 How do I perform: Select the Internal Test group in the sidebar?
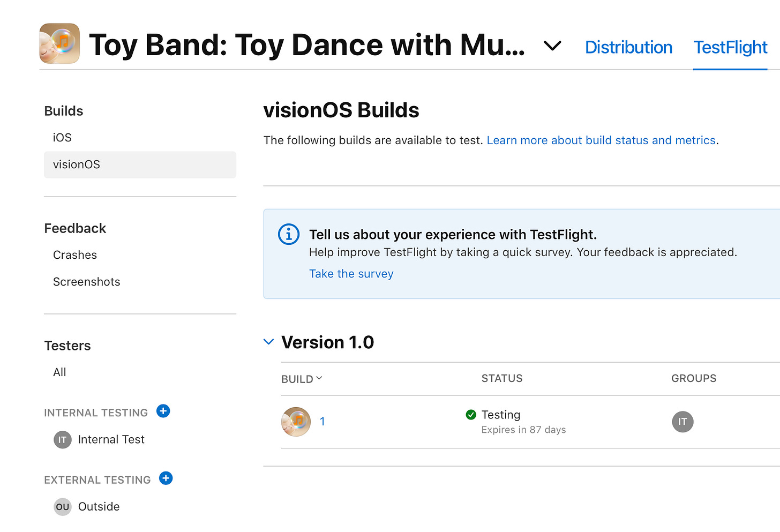(x=111, y=439)
